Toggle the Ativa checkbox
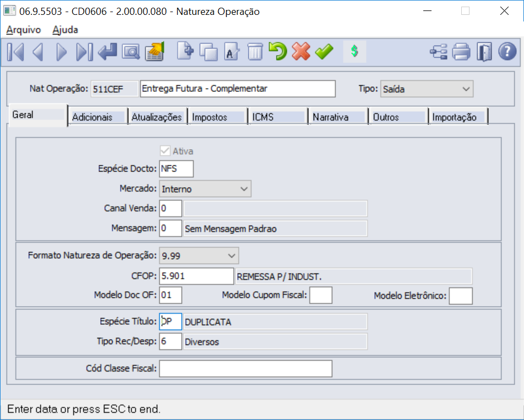Image resolution: width=524 pixels, height=420 pixels. tap(165, 151)
